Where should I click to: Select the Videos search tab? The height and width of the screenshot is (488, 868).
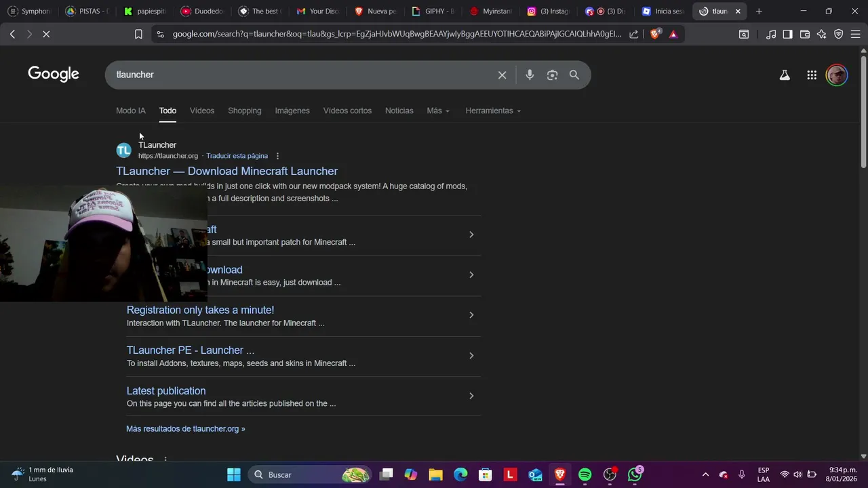tap(201, 110)
